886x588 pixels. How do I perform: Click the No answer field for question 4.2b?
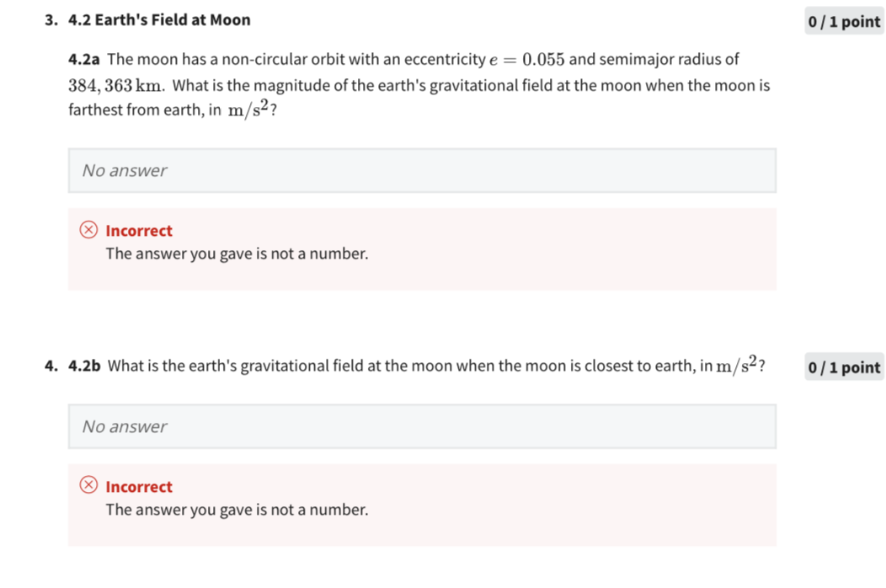(x=421, y=426)
